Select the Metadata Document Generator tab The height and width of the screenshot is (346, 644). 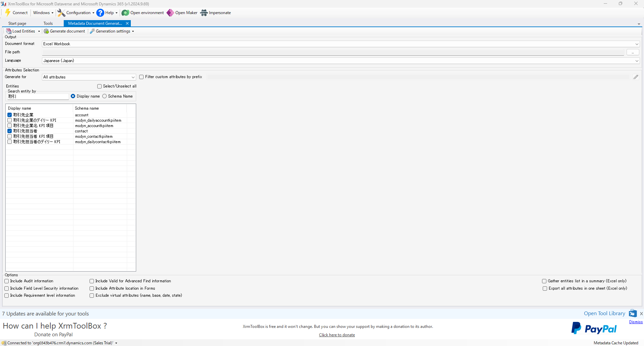[x=95, y=23]
